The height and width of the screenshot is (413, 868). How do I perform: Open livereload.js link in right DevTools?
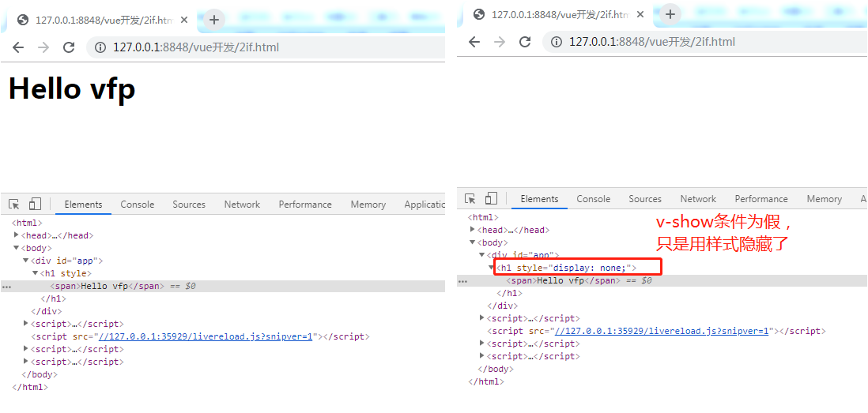point(662,331)
